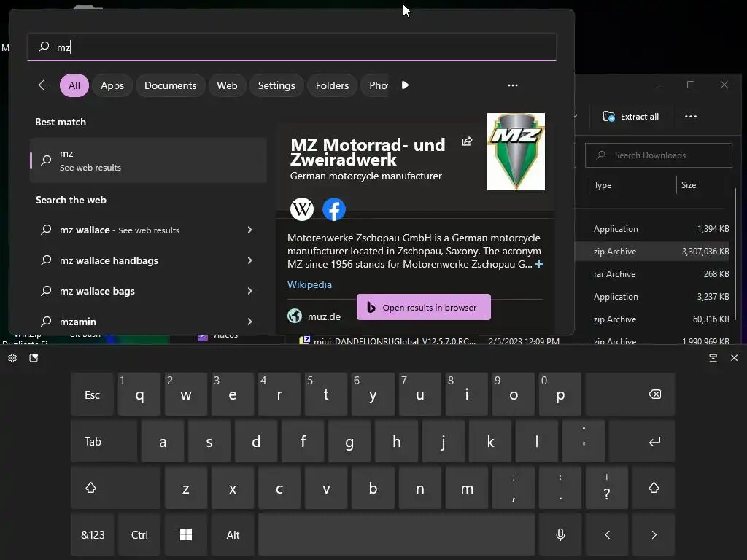The height and width of the screenshot is (560, 747).
Task: Click the back arrow in search panel
Action: (44, 85)
